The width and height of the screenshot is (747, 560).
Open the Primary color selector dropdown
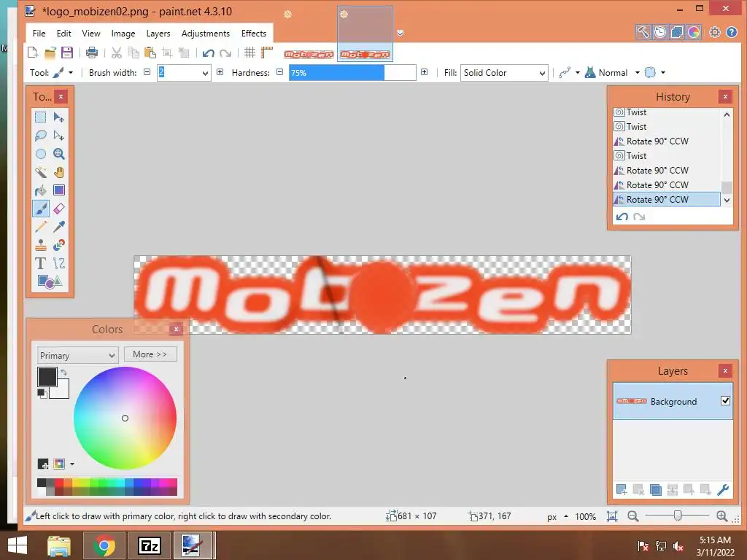click(x=77, y=355)
